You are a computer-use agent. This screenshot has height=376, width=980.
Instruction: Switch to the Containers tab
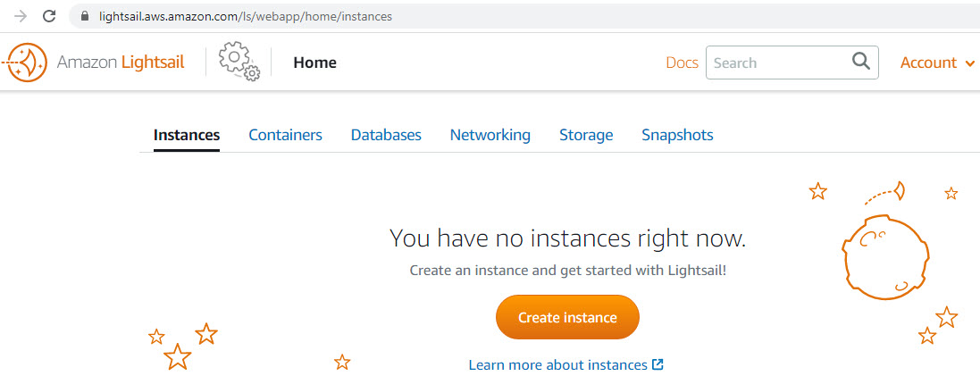[x=285, y=135]
